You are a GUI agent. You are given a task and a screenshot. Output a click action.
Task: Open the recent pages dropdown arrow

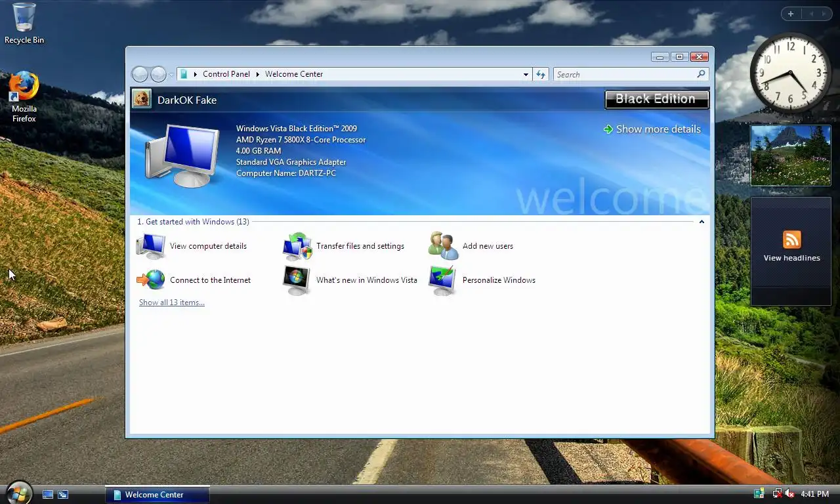pyautogui.click(x=171, y=75)
